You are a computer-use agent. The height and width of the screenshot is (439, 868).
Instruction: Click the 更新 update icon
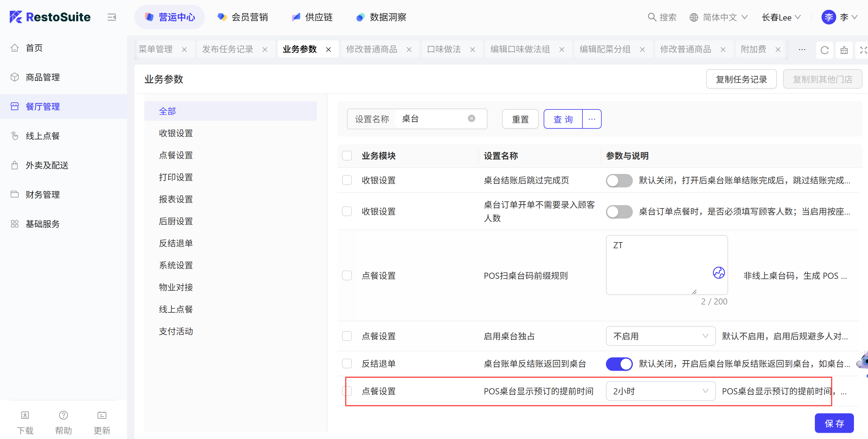coord(102,415)
